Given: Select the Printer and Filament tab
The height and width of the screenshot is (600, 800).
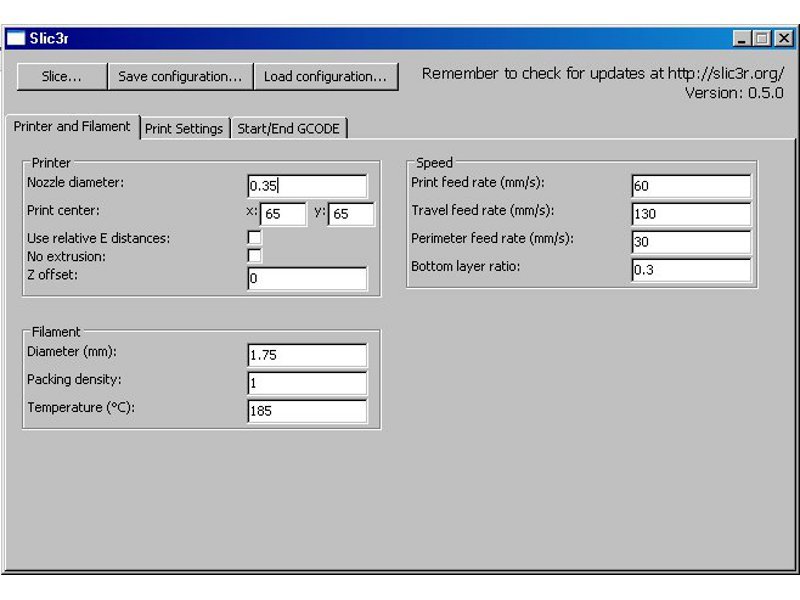Looking at the screenshot, I should pos(72,127).
